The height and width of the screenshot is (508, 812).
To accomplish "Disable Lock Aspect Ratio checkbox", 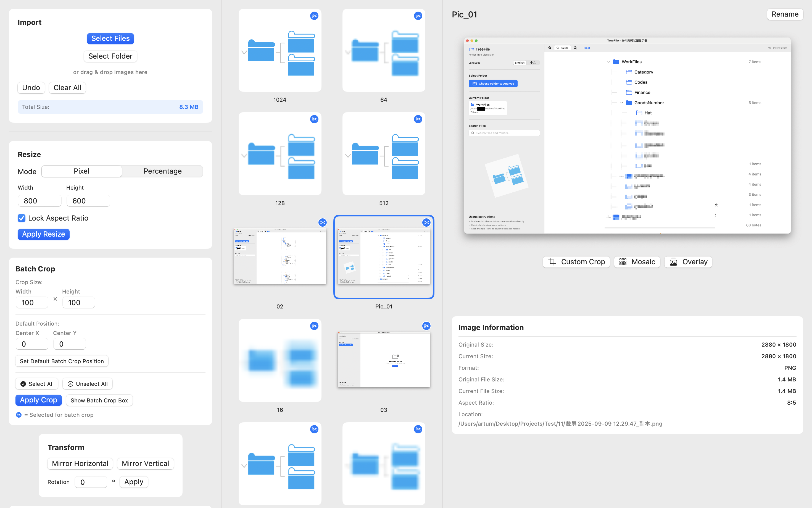I will click(22, 218).
